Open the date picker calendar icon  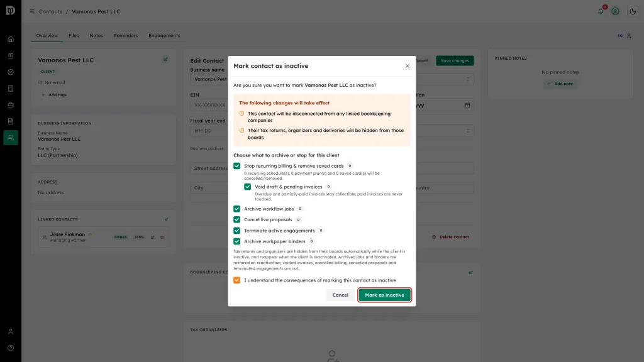pyautogui.click(x=467, y=105)
